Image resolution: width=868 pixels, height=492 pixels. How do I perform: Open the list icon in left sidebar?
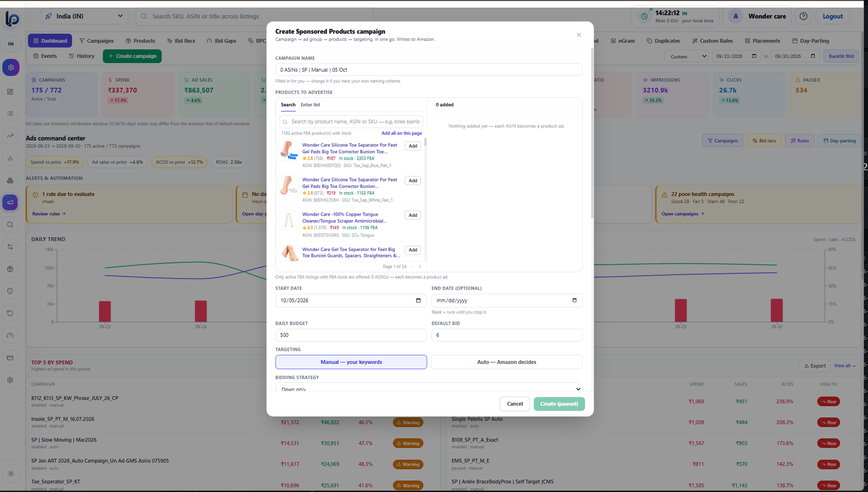[10, 113]
